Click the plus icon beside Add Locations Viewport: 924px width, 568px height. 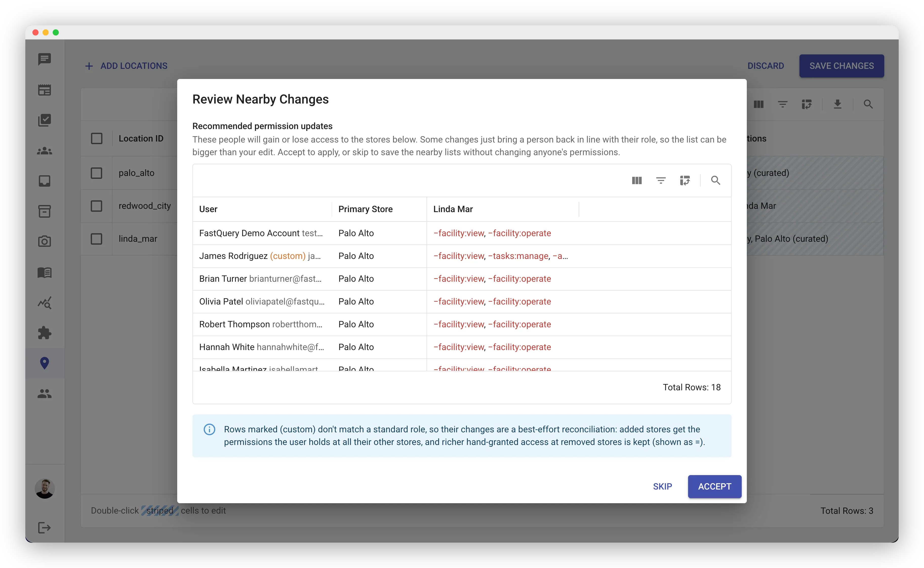pyautogui.click(x=89, y=66)
